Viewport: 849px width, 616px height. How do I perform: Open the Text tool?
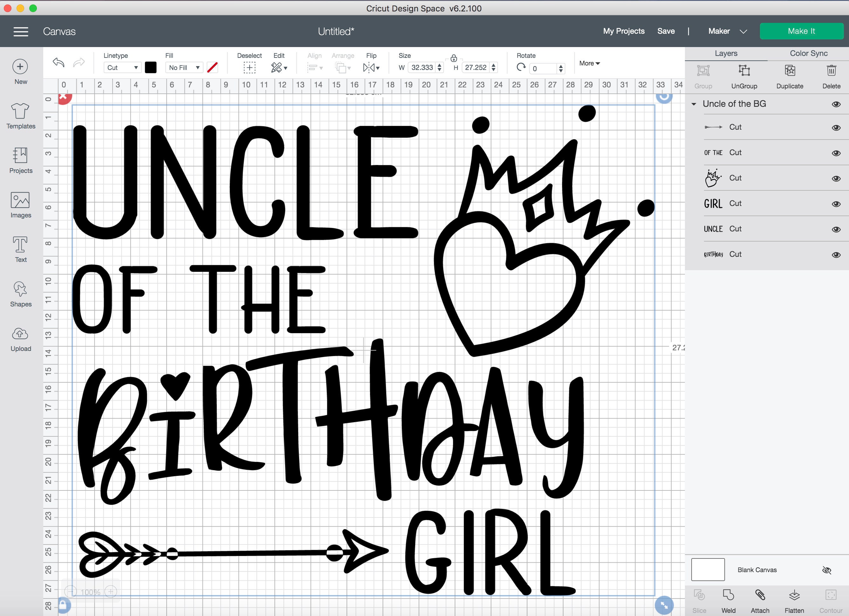(x=21, y=249)
